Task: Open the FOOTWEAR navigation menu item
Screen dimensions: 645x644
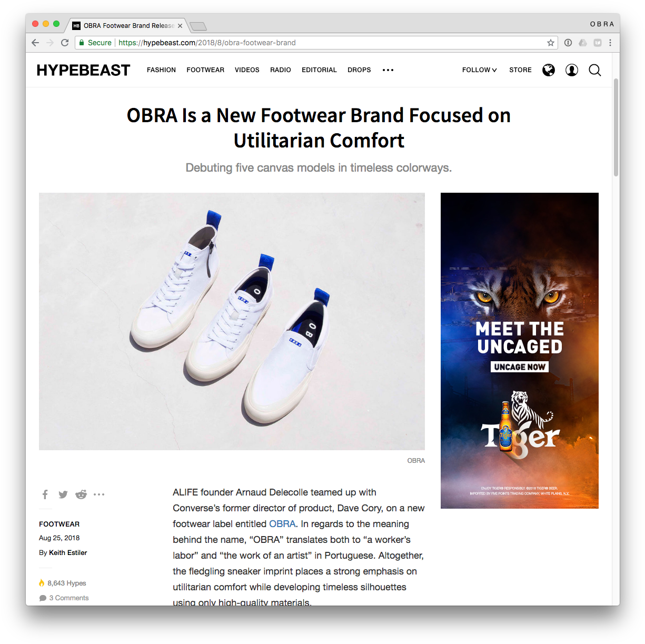Action: pos(205,70)
